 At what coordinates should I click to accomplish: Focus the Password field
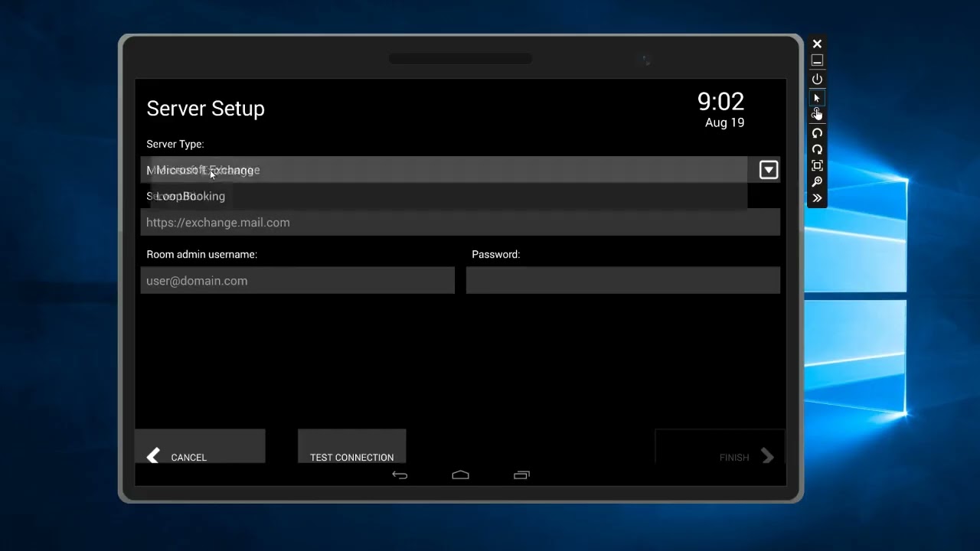(623, 281)
